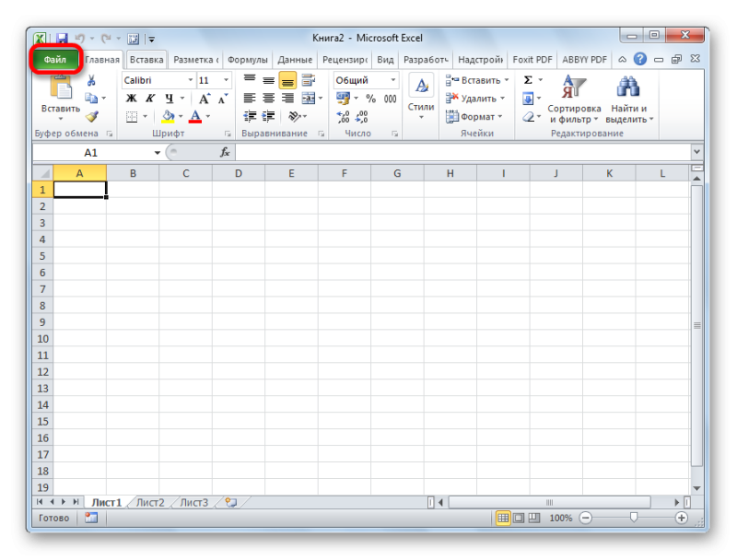Click the text orientation icon
Viewport: 737px width, 560px height.
coord(295,116)
